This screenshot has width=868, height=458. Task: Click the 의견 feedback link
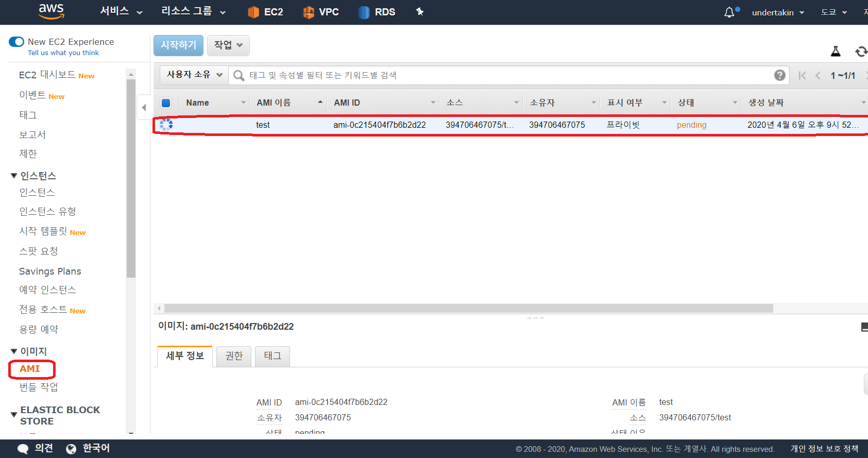tap(44, 448)
